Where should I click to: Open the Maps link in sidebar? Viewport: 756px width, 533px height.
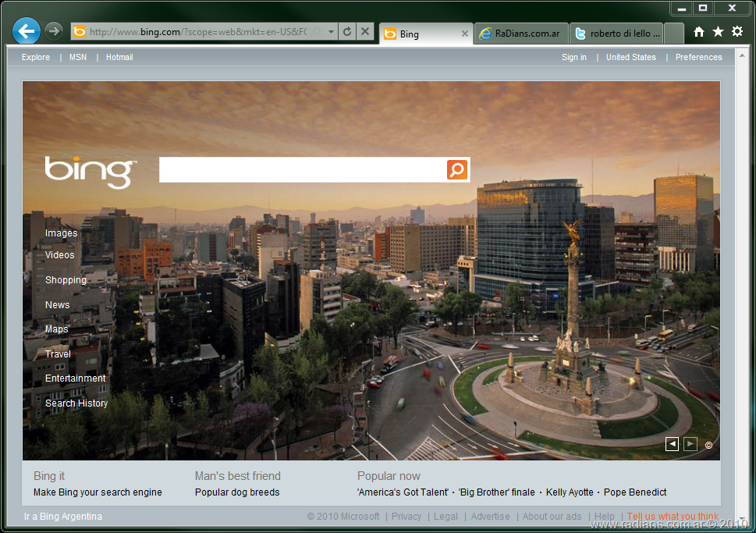pos(56,329)
